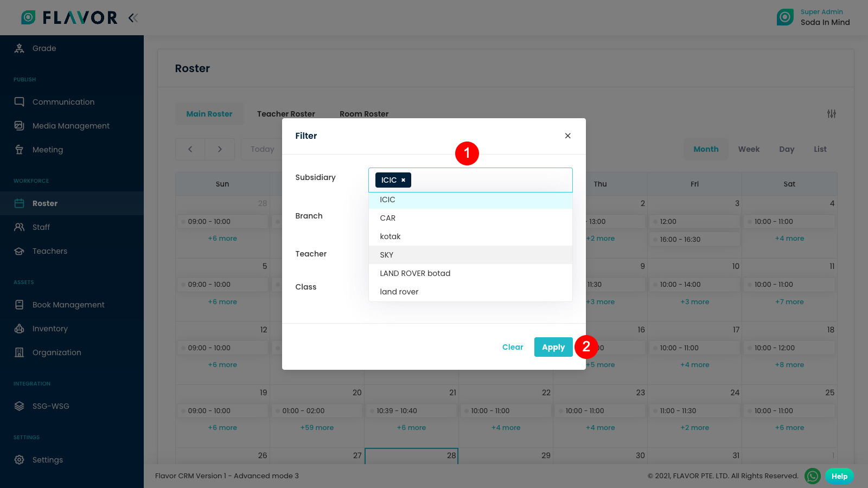
Task: Open Teachers graduation cap icon
Action: click(x=20, y=251)
